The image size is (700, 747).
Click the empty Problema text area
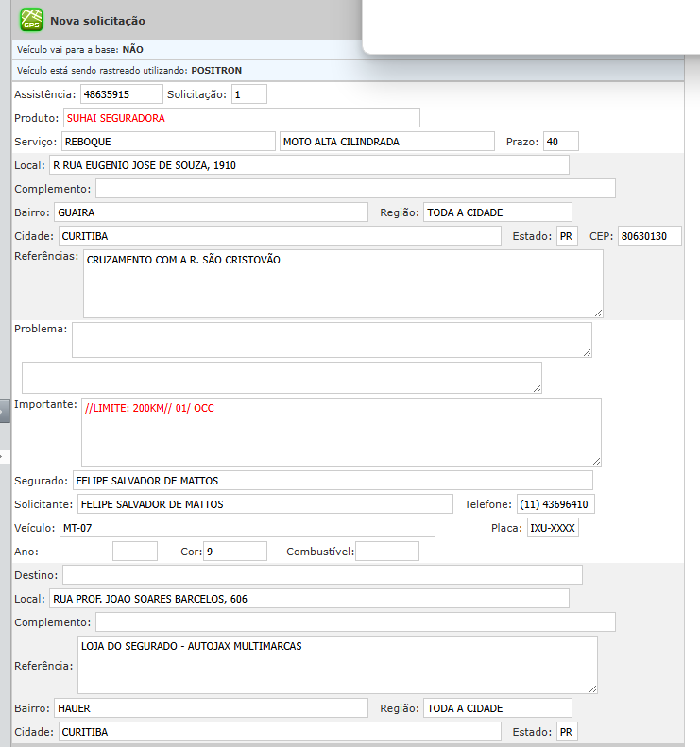click(331, 340)
